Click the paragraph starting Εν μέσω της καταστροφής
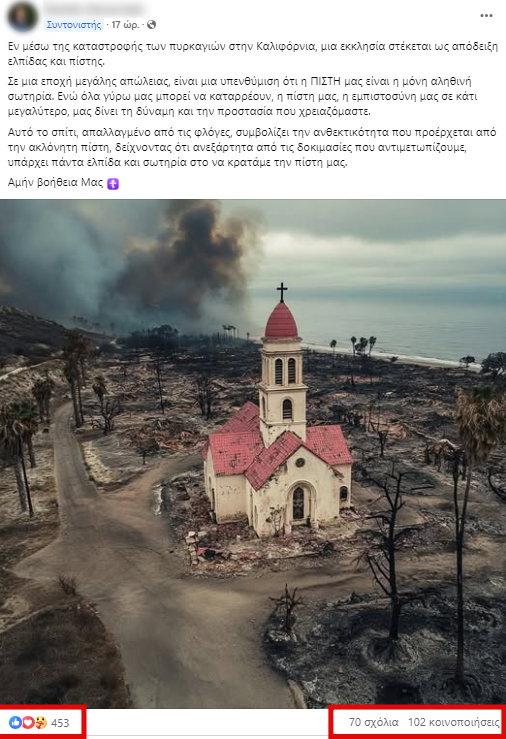Viewport: 506px width, 739px height. (253, 54)
